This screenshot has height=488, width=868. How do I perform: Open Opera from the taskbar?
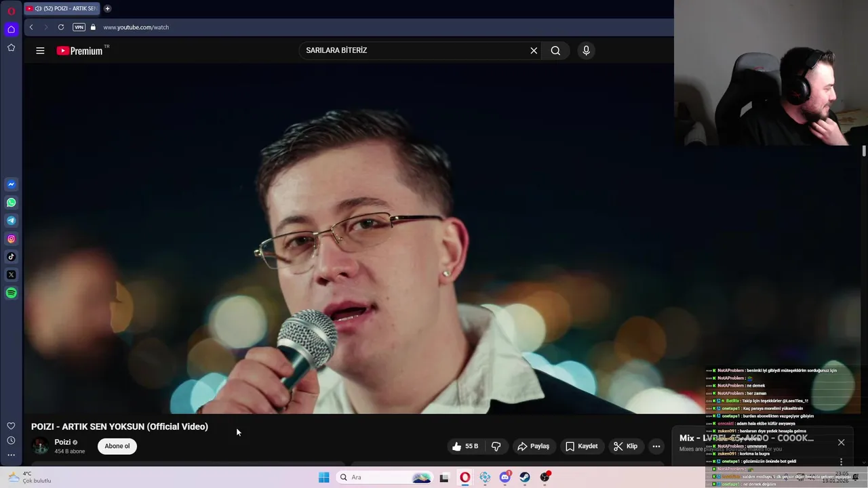pos(465,477)
